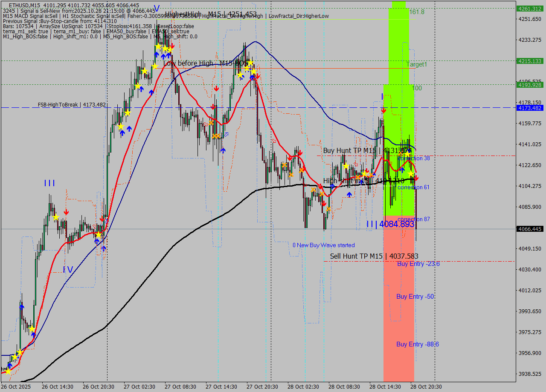Click the correction 87 retracement label
546x392 pixels.
coord(413,219)
